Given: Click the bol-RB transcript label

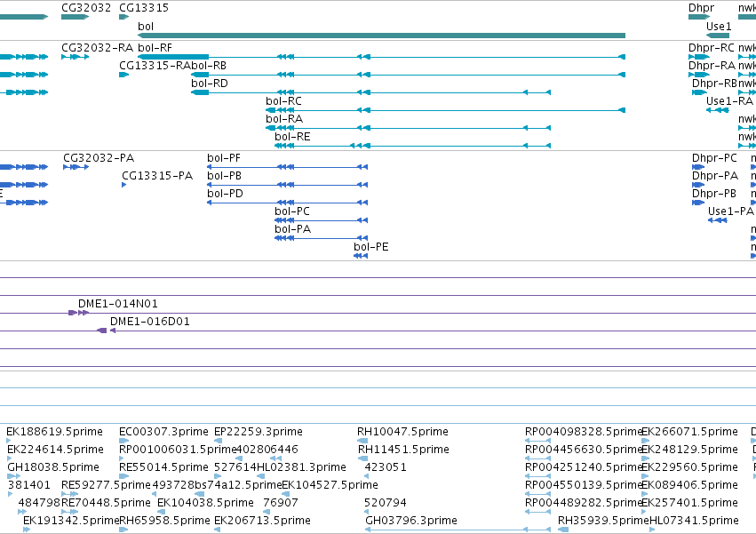Looking at the screenshot, I should pyautogui.click(x=209, y=65).
